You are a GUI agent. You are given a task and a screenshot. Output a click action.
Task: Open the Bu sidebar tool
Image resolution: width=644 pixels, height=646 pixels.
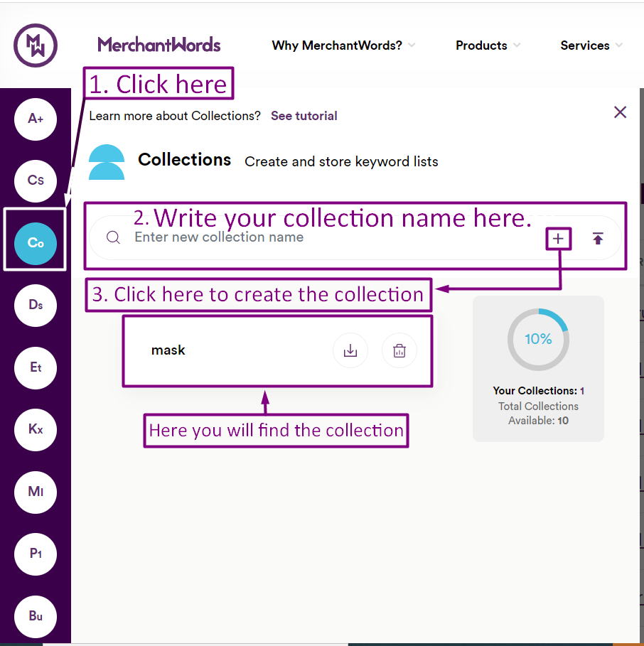(x=36, y=616)
